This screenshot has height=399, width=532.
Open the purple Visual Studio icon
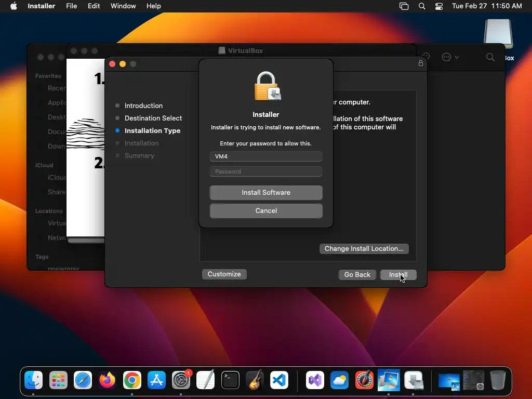click(315, 380)
